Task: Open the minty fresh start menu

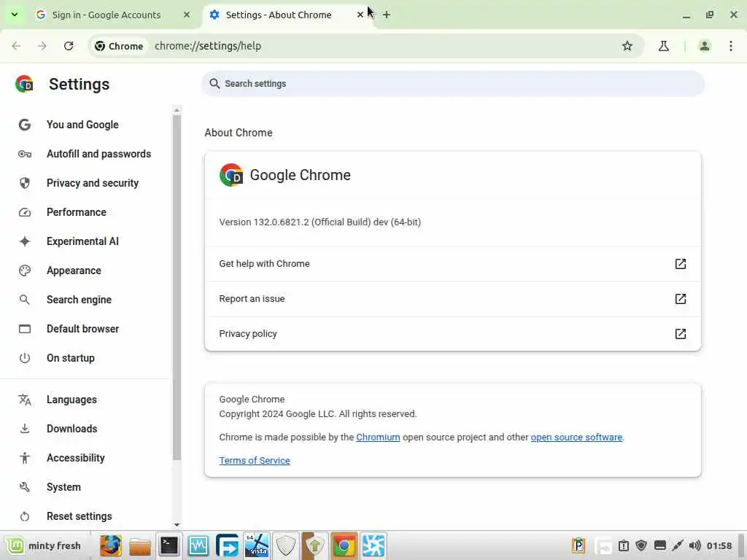Action: click(44, 545)
